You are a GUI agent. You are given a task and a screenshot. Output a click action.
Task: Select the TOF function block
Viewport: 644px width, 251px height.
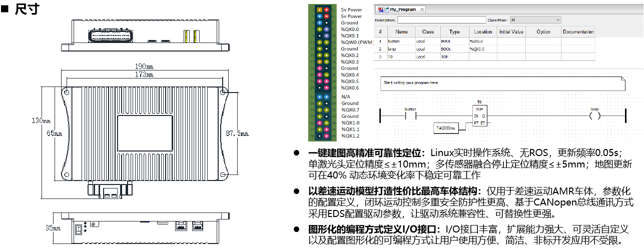479,116
